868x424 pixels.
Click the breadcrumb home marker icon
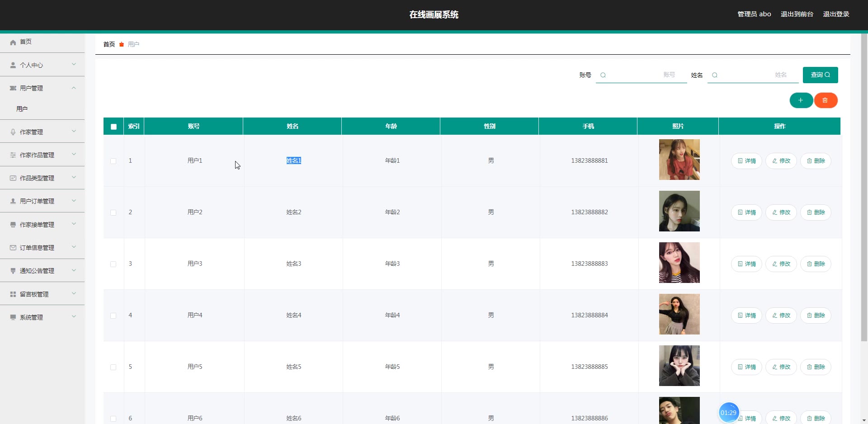point(122,44)
